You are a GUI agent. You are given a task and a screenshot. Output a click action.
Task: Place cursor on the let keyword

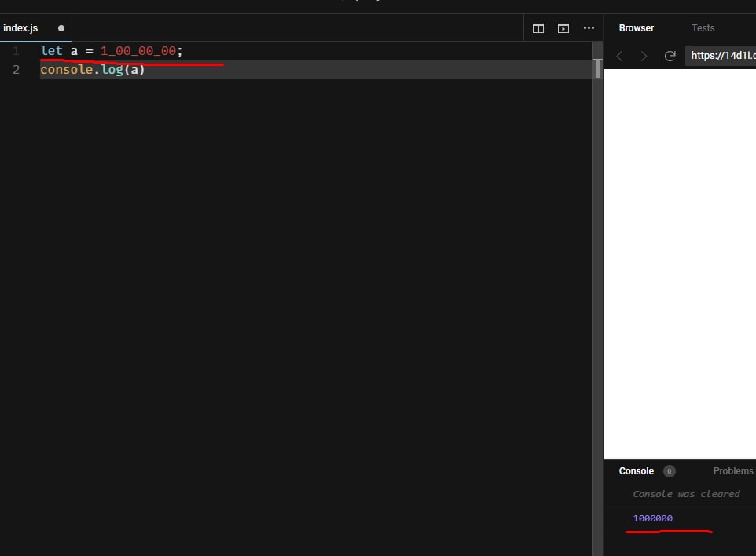coord(51,50)
